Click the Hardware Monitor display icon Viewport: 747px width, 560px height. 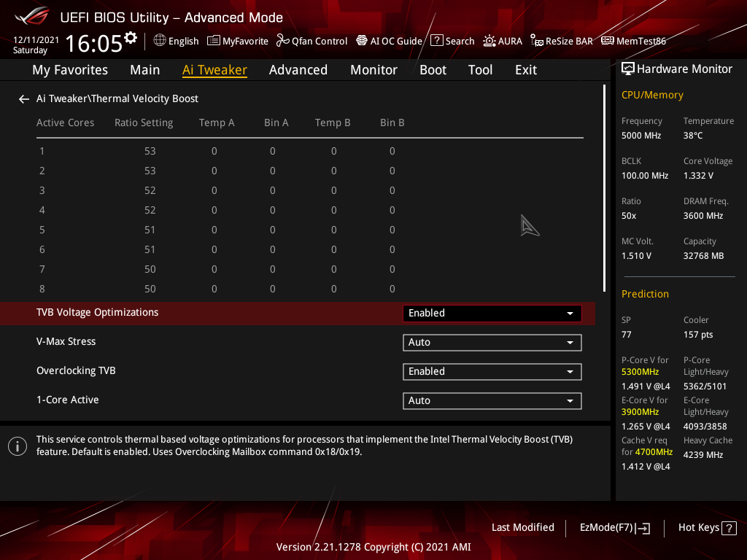point(628,69)
